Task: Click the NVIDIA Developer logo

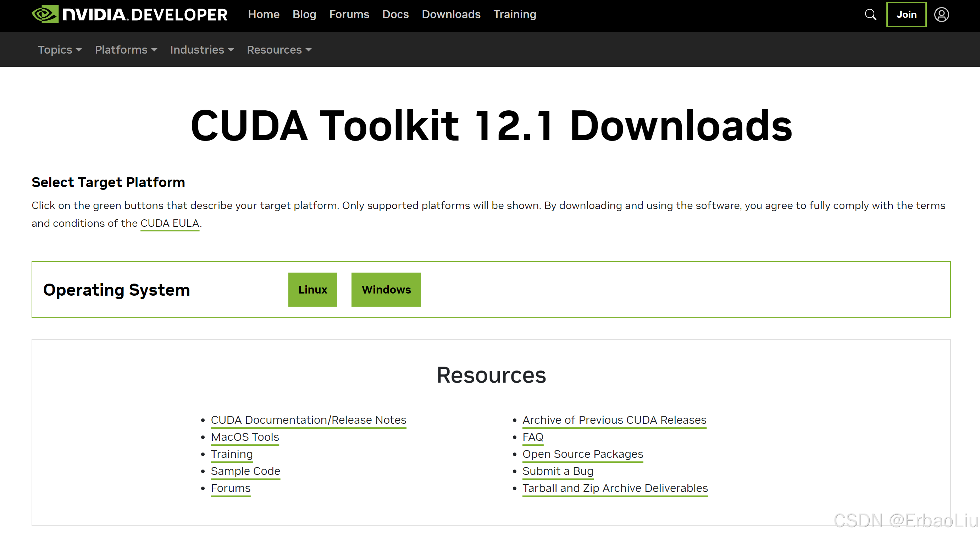Action: click(129, 15)
